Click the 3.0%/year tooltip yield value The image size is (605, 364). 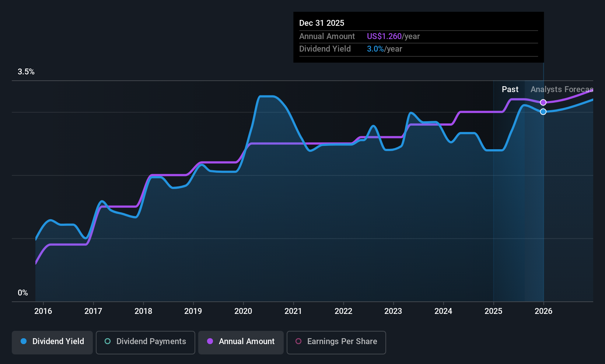click(384, 49)
